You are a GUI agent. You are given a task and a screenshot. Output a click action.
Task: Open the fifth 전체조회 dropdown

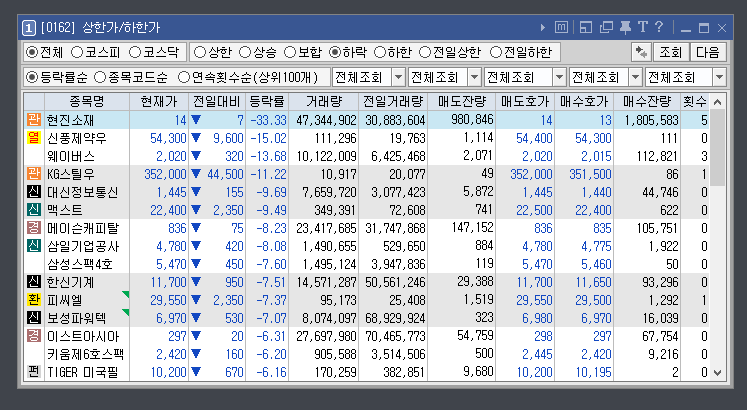pyautogui.click(x=719, y=77)
